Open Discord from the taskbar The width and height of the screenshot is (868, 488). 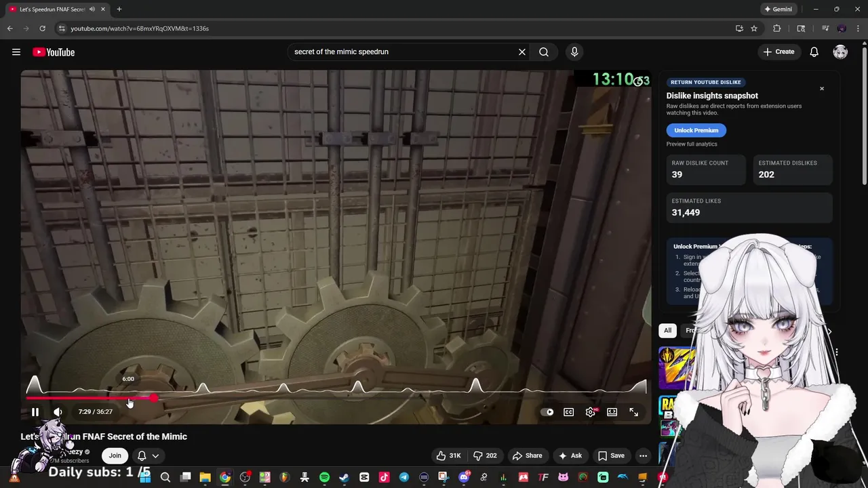464,477
